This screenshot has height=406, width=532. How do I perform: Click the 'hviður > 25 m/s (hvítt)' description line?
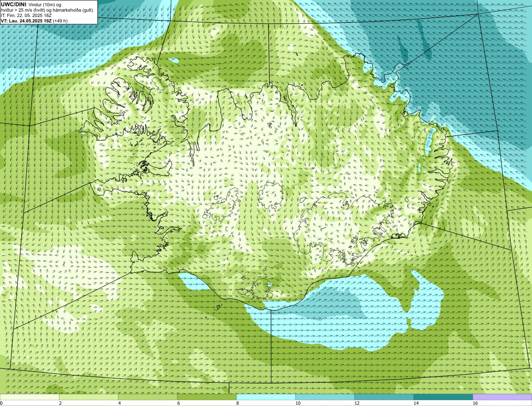[x=47, y=10]
